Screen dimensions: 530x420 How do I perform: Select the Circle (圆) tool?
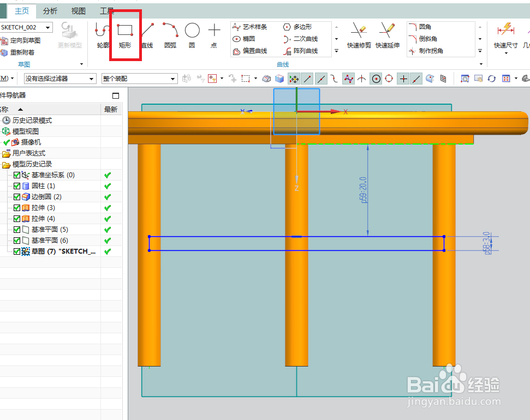click(192, 35)
